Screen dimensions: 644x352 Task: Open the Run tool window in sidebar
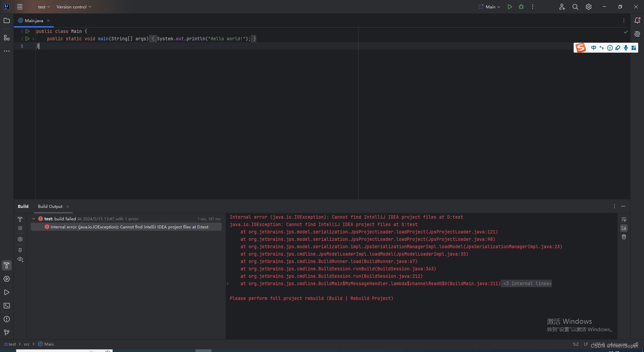point(7,292)
